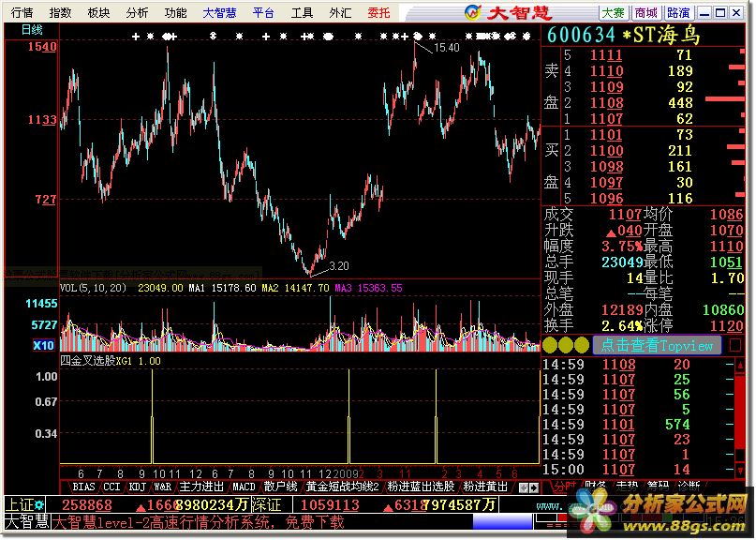The width and height of the screenshot is (756, 540).
Task: Click the 总手 value 23049
Action: 622,262
